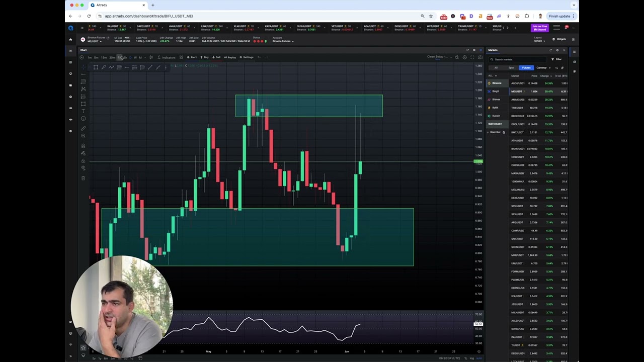This screenshot has height=362, width=644.
Task: Select Bitmex exchange in markets list
Action: pyautogui.click(x=496, y=100)
